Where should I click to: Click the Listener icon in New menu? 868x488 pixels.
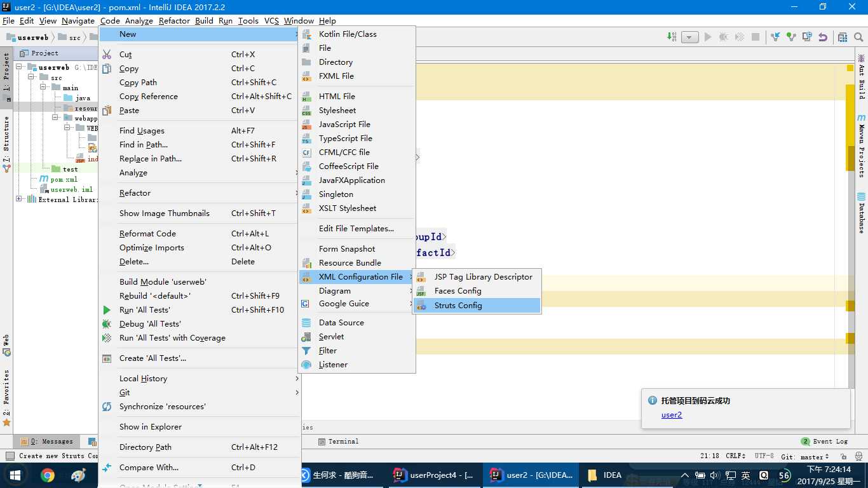click(x=306, y=365)
